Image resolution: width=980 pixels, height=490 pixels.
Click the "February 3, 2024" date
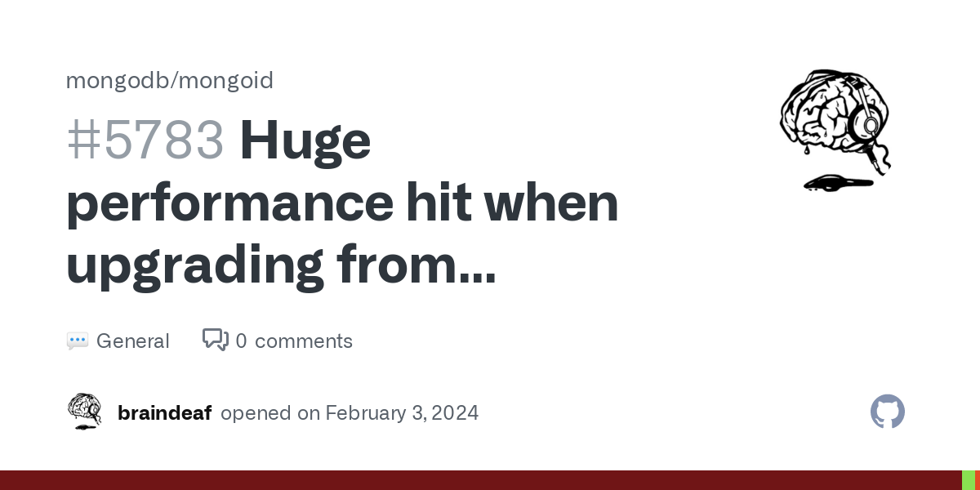pyautogui.click(x=402, y=413)
